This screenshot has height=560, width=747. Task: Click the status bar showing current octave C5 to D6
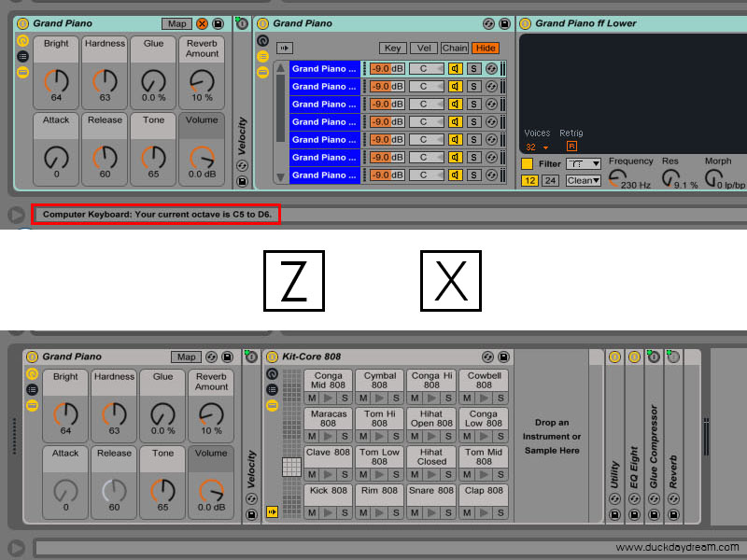156,214
